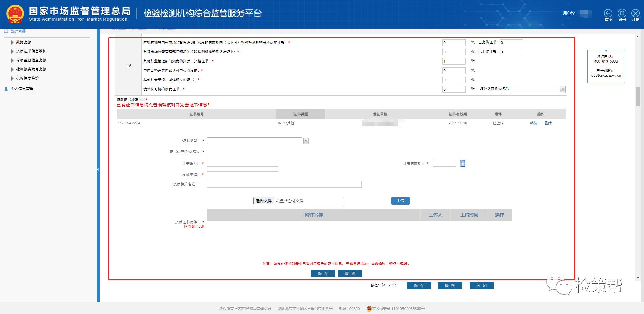Image resolution: width=644 pixels, height=314 pixels.
Task: Click 编辑 for certificate 112325486654
Action: coord(533,123)
